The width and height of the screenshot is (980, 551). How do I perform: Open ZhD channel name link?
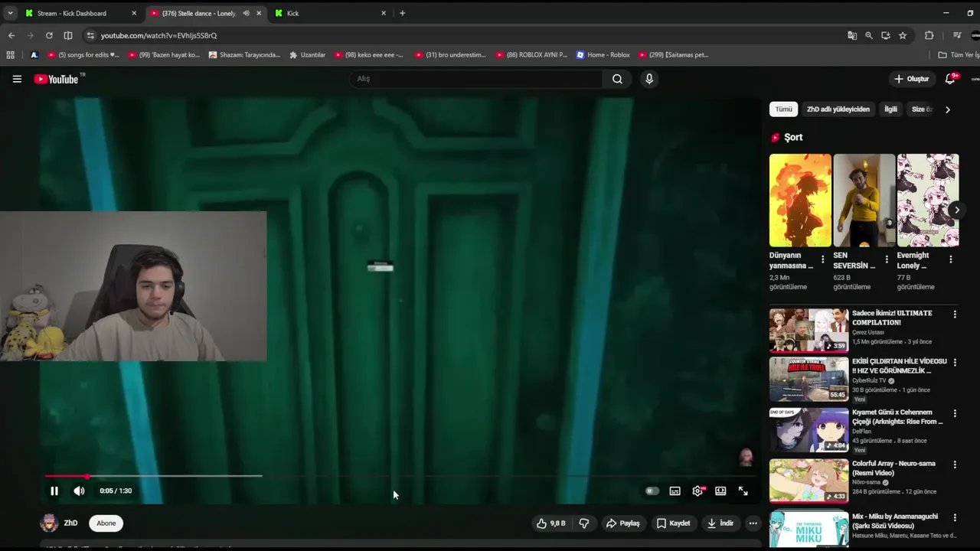coord(70,523)
